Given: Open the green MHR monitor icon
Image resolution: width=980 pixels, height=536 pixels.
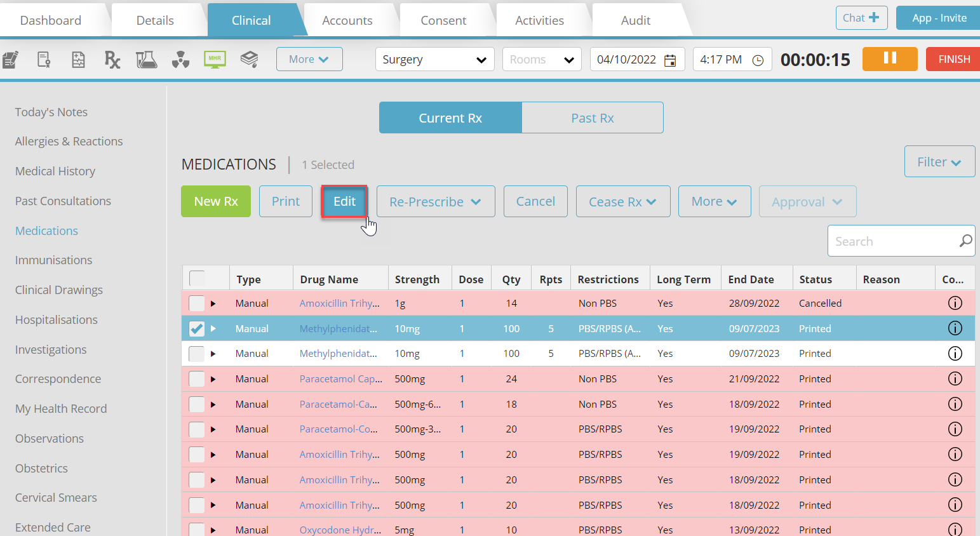Looking at the screenshot, I should pyautogui.click(x=215, y=60).
